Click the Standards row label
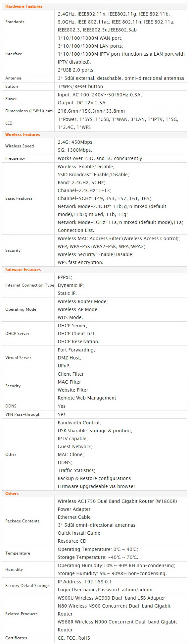 coord(15,22)
